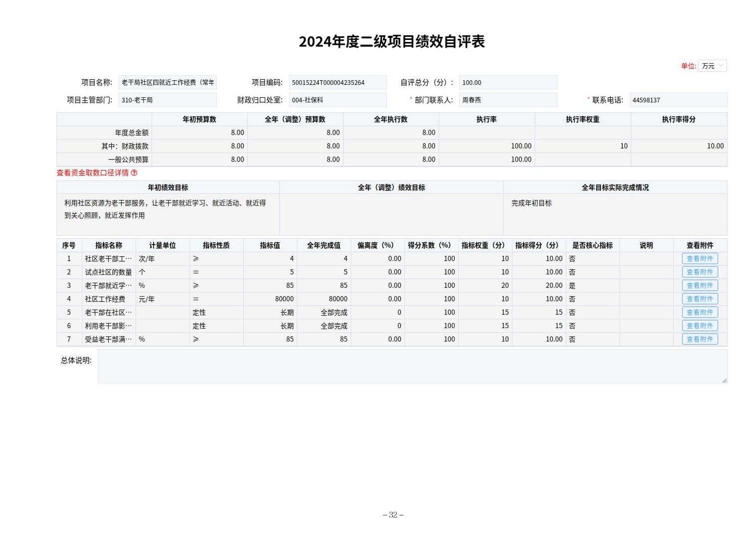Click the 全年执行数 column header

click(391, 119)
